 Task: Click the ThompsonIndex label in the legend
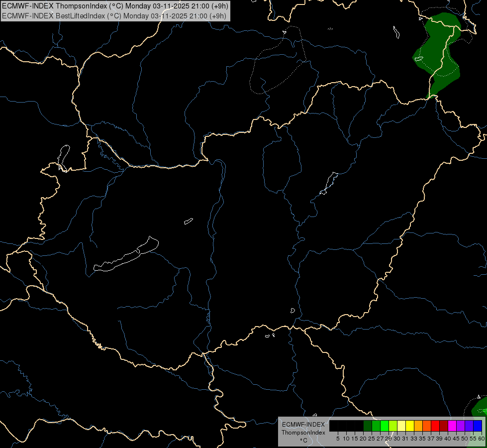(303, 433)
